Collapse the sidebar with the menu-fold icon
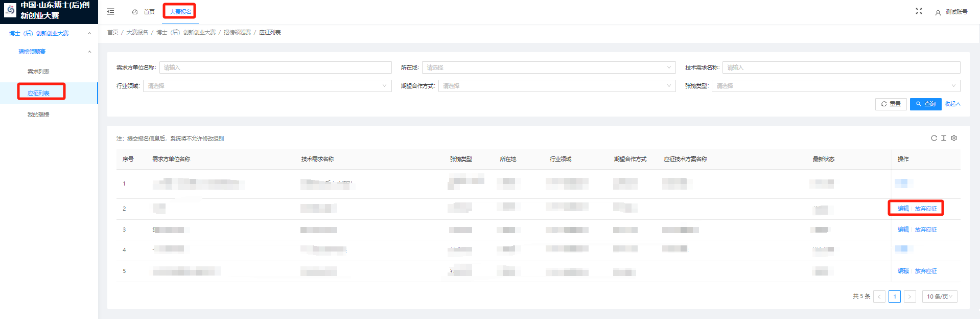Image resolution: width=980 pixels, height=319 pixels. click(110, 12)
